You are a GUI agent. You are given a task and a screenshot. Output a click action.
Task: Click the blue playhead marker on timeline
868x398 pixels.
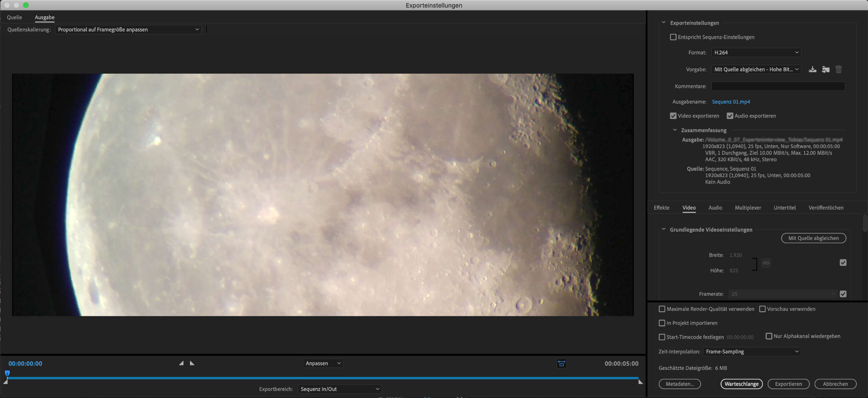(x=7, y=373)
